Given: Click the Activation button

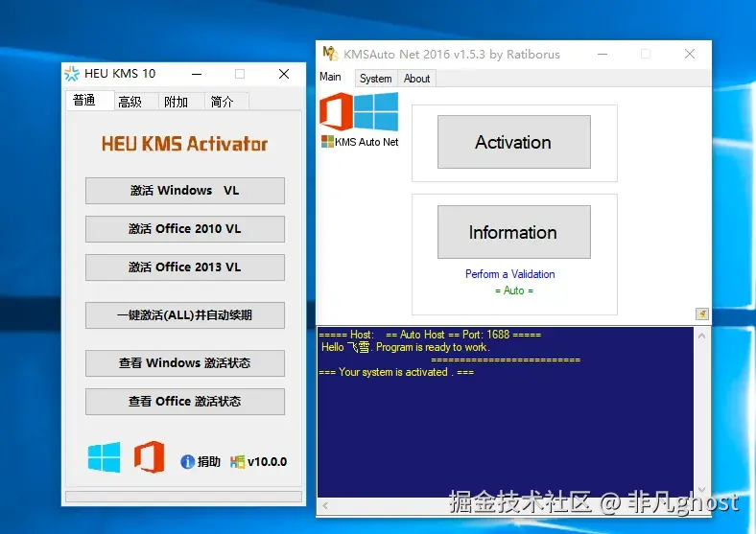Looking at the screenshot, I should pos(514,142).
